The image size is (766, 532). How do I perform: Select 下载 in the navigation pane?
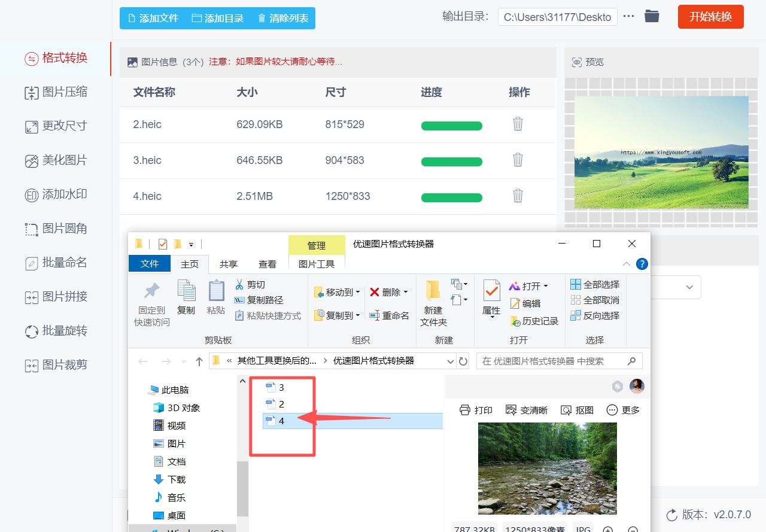click(170, 479)
